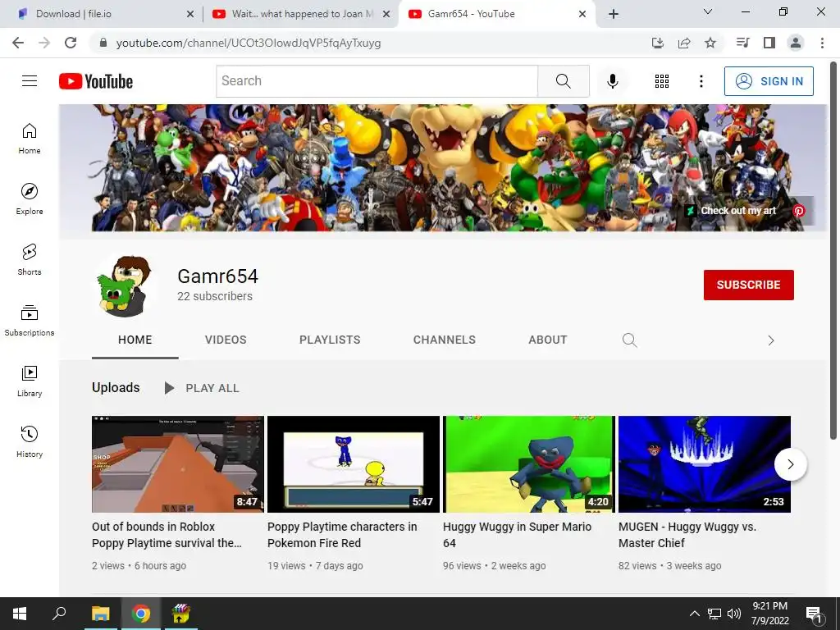Screen dimensions: 840x630
Task: Open the Check out my art link
Action: pyautogui.click(x=737, y=211)
